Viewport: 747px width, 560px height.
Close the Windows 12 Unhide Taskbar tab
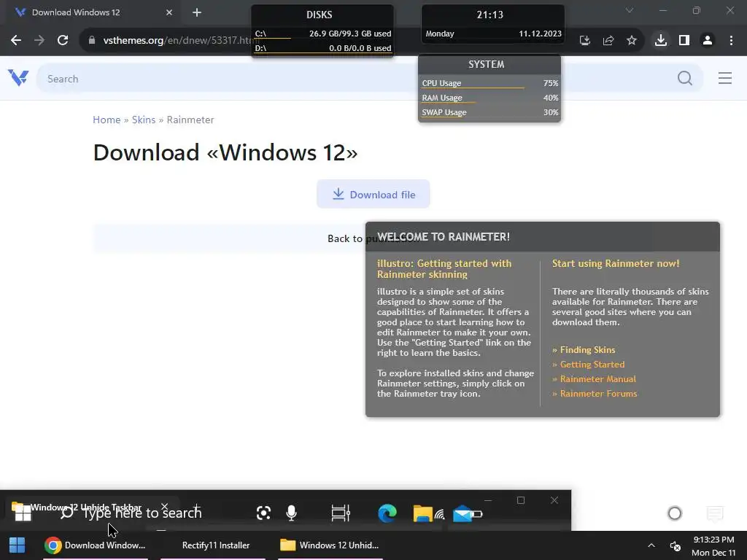coord(164,506)
